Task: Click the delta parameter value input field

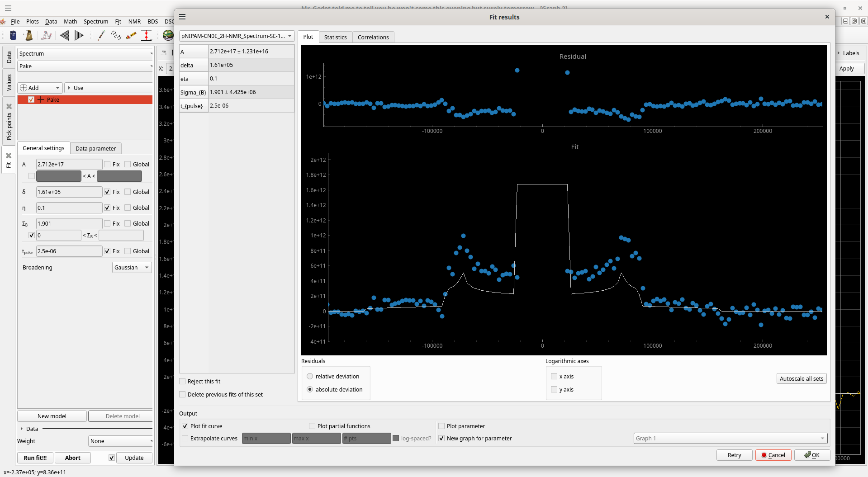Action: [x=69, y=192]
